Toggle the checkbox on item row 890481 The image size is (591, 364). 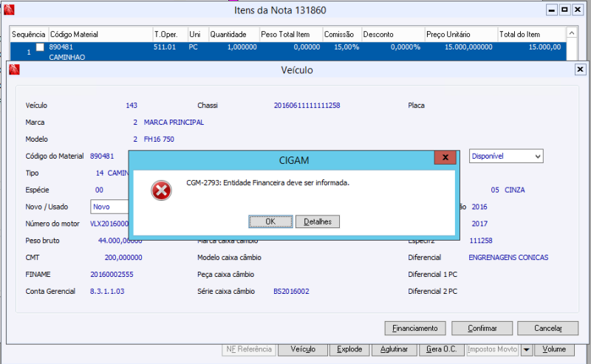click(x=40, y=47)
